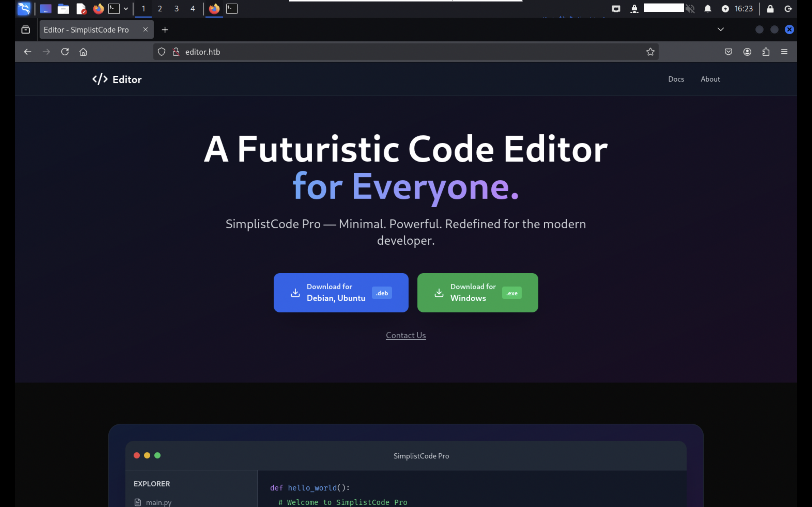Open the Firefox extensions puzzle icon
The height and width of the screenshot is (507, 812).
(x=766, y=52)
